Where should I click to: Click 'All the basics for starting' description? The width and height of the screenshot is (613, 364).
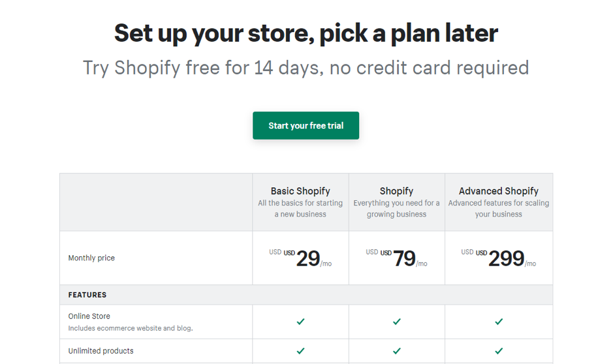(x=300, y=204)
